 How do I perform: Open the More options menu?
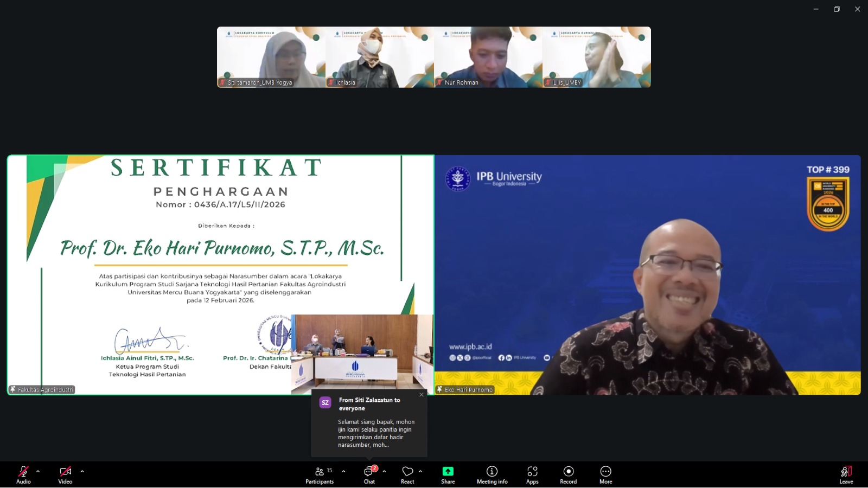point(605,474)
